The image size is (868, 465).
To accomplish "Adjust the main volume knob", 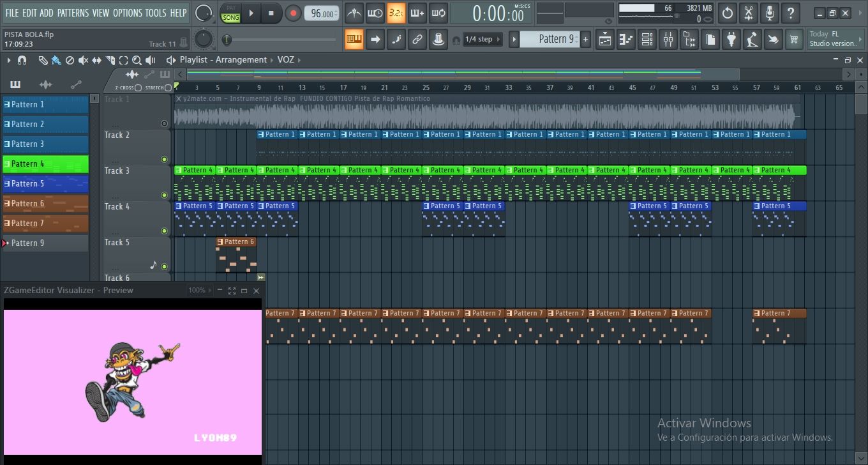I will click(204, 13).
